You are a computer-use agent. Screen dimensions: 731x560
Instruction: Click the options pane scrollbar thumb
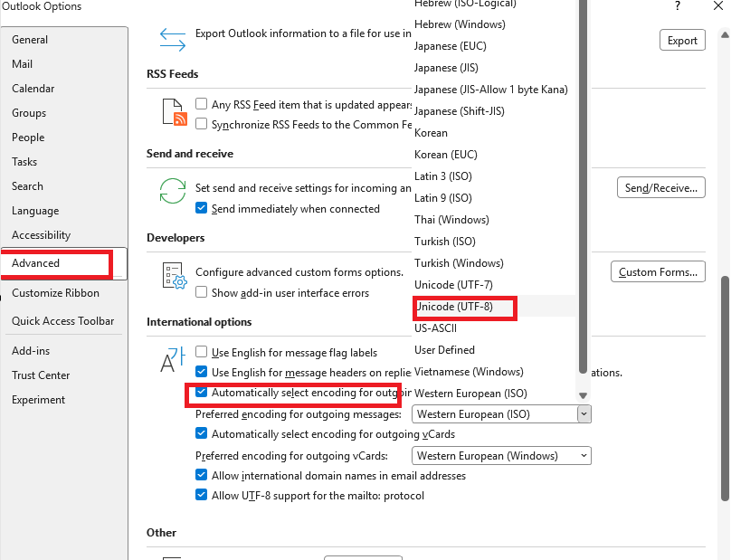click(x=725, y=388)
